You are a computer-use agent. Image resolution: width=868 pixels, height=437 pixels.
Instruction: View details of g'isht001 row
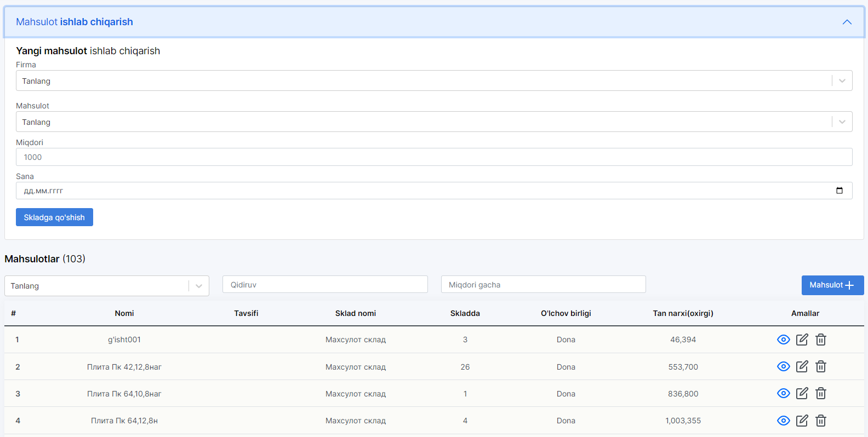pyautogui.click(x=784, y=340)
